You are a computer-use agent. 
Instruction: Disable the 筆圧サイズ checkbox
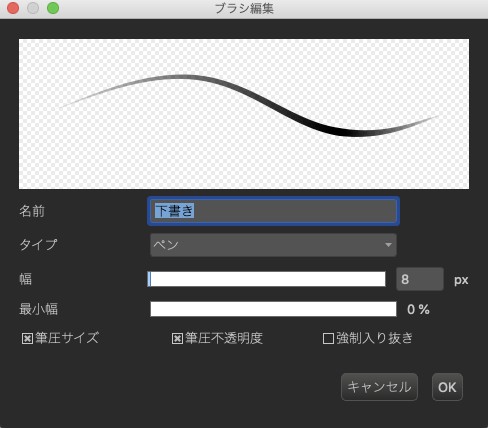coord(27,338)
